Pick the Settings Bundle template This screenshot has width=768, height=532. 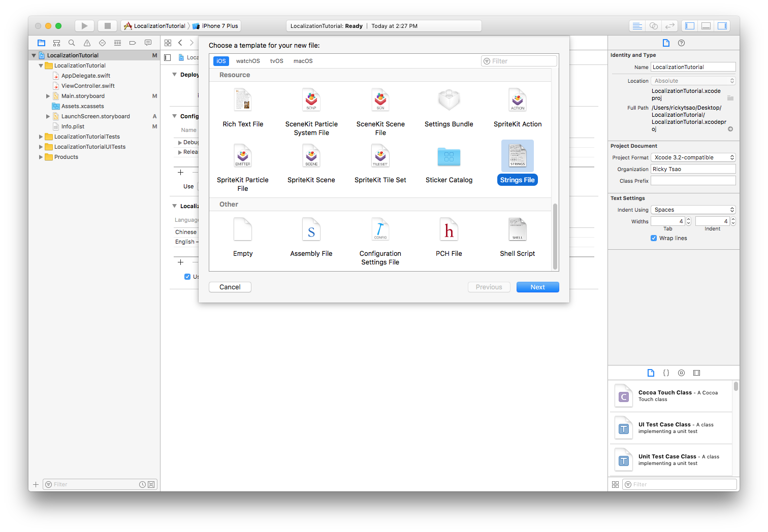449,108
